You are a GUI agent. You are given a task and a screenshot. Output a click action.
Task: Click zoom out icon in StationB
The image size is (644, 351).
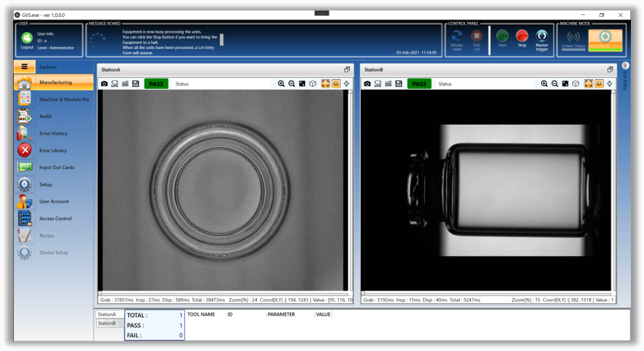tap(555, 84)
